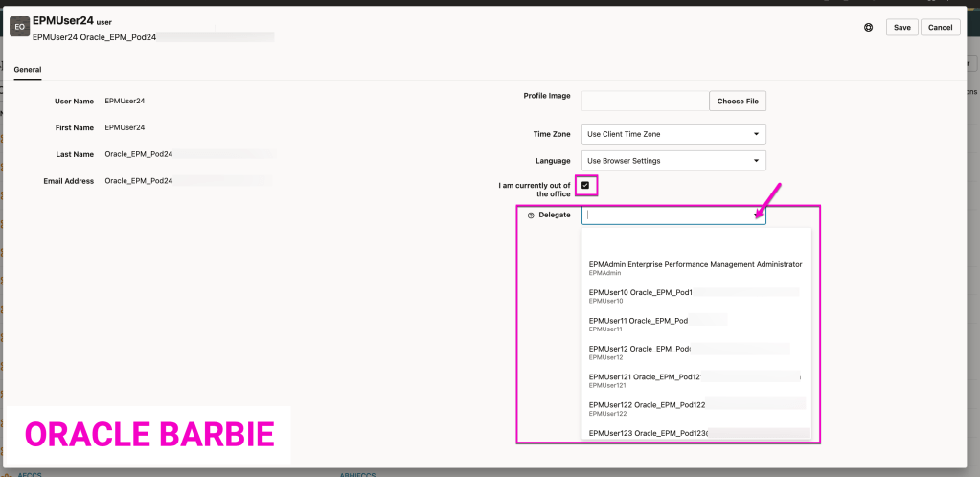Click the Profile Image file field
This screenshot has width=980, height=477.
click(645, 101)
